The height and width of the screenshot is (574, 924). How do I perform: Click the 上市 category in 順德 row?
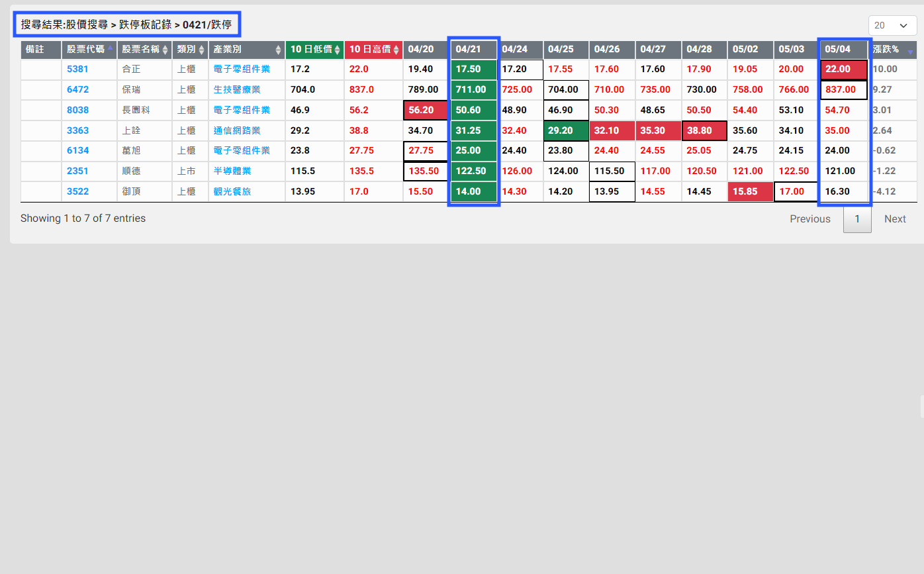[186, 171]
